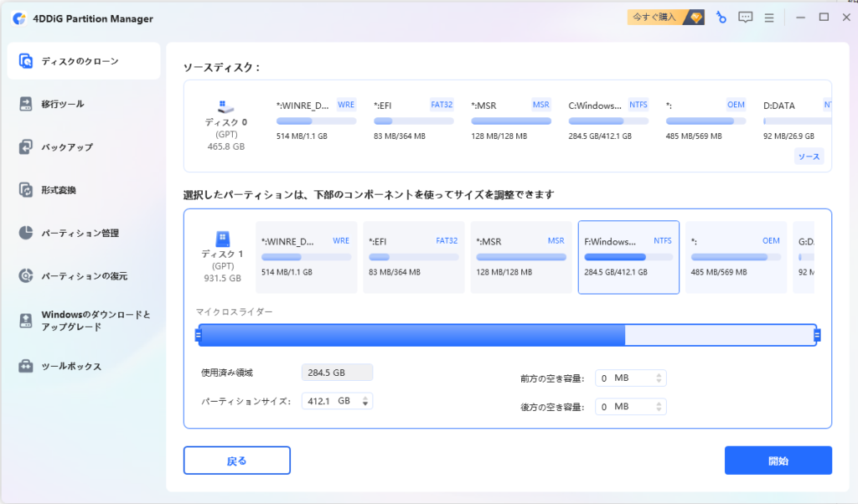The width and height of the screenshot is (858, 504).
Task: Select target *:EFI partition on disk 1
Action: [x=414, y=258]
